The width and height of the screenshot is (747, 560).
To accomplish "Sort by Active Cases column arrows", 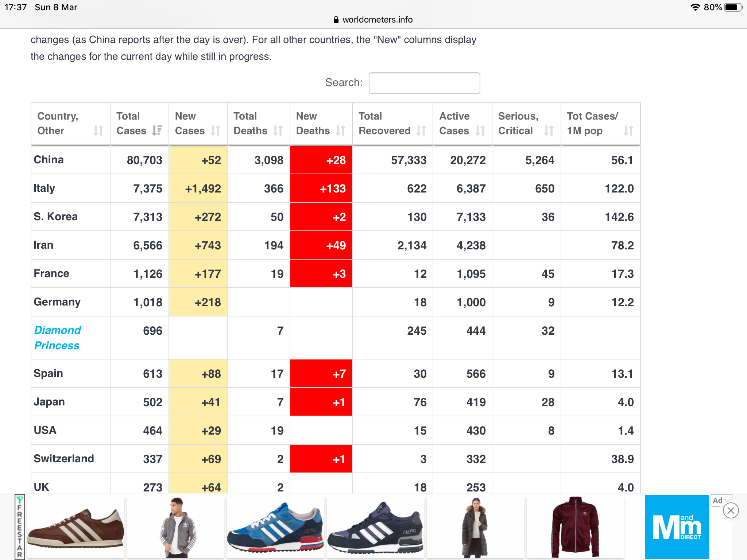I will [480, 131].
